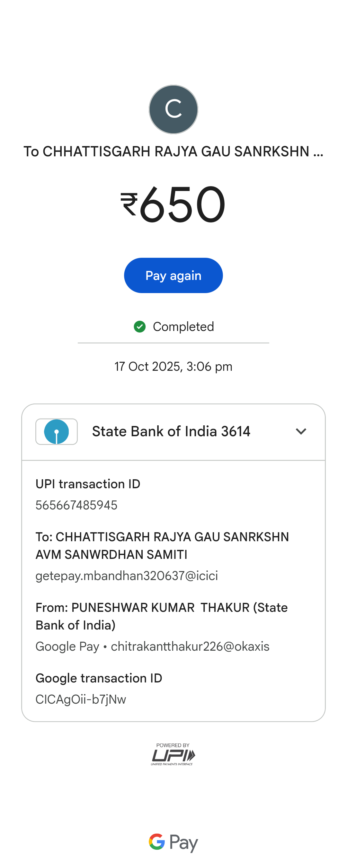Image resolution: width=347 pixels, height=868 pixels.
Task: Expand the bank account details chevron
Action: tap(301, 431)
